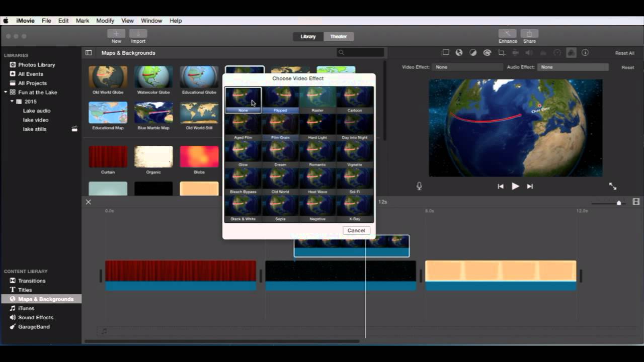Viewport: 644px width, 362px height.
Task: Open the speed adjustment icon
Action: coord(557,53)
